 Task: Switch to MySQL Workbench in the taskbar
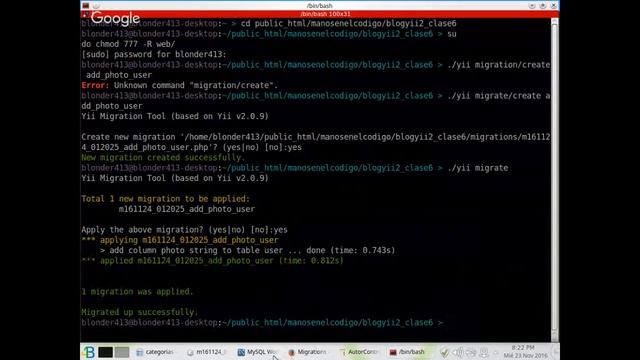coord(257,352)
